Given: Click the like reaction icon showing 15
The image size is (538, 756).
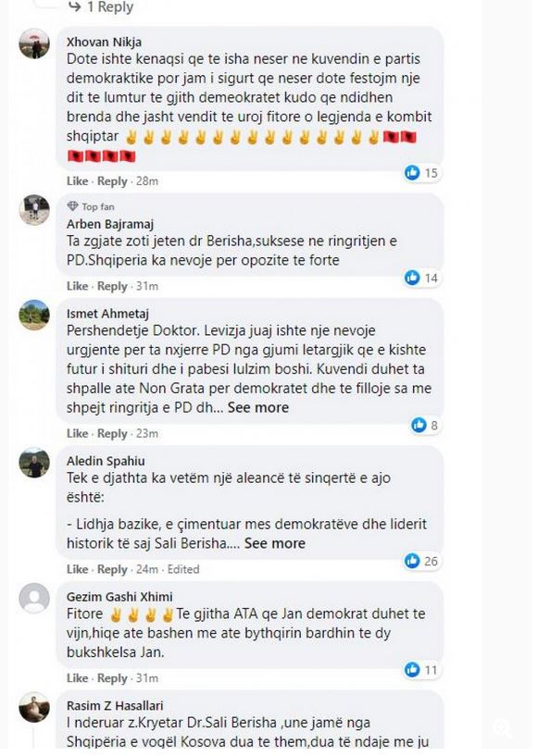Looking at the screenshot, I should (412, 172).
